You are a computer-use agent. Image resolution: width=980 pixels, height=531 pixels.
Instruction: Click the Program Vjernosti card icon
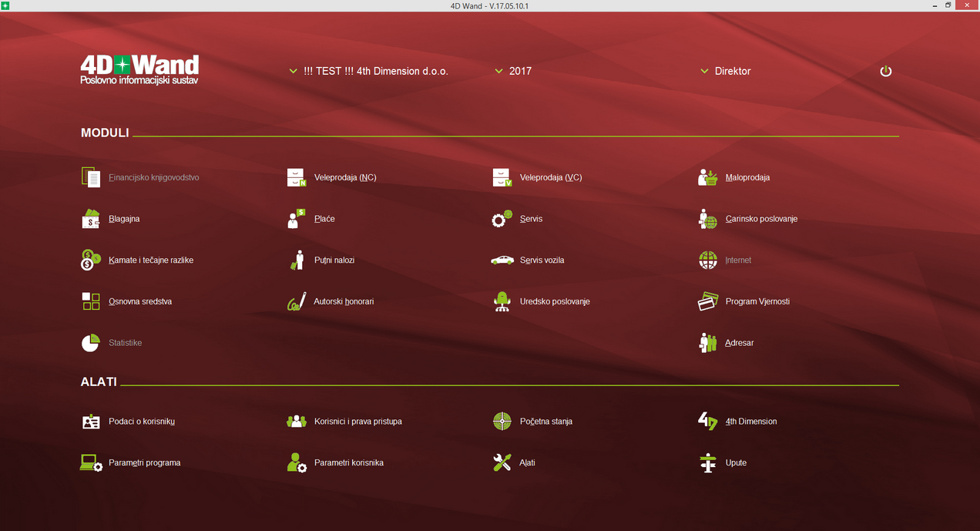[x=708, y=301]
